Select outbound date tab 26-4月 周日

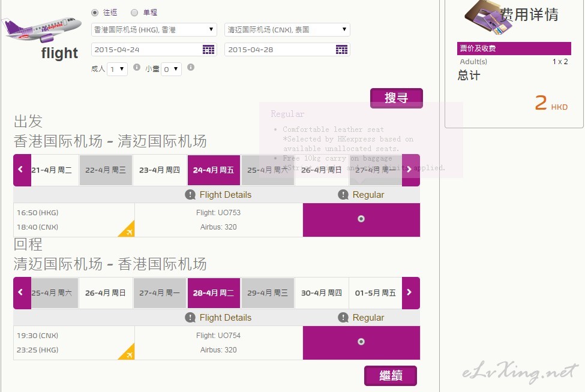[322, 170]
